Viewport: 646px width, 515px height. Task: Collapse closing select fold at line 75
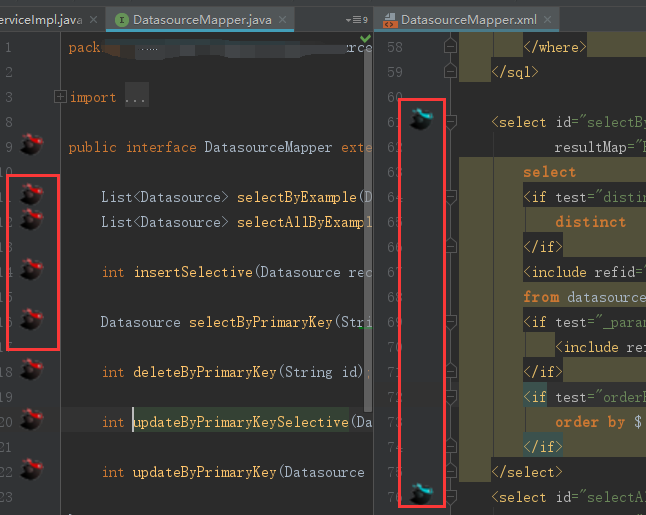point(450,471)
